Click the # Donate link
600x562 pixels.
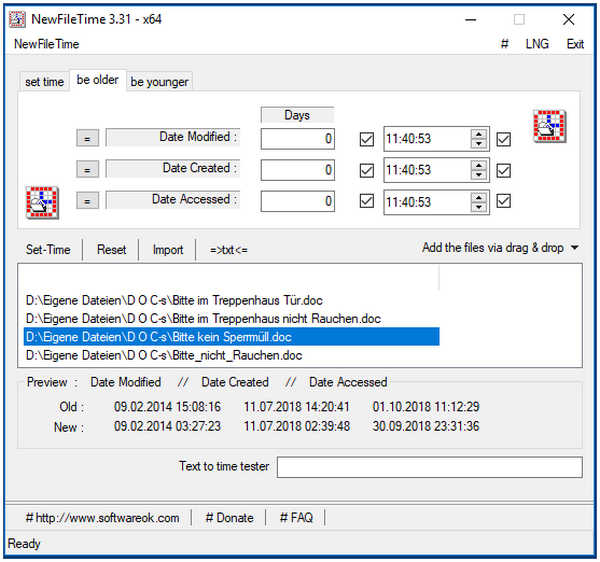click(229, 518)
